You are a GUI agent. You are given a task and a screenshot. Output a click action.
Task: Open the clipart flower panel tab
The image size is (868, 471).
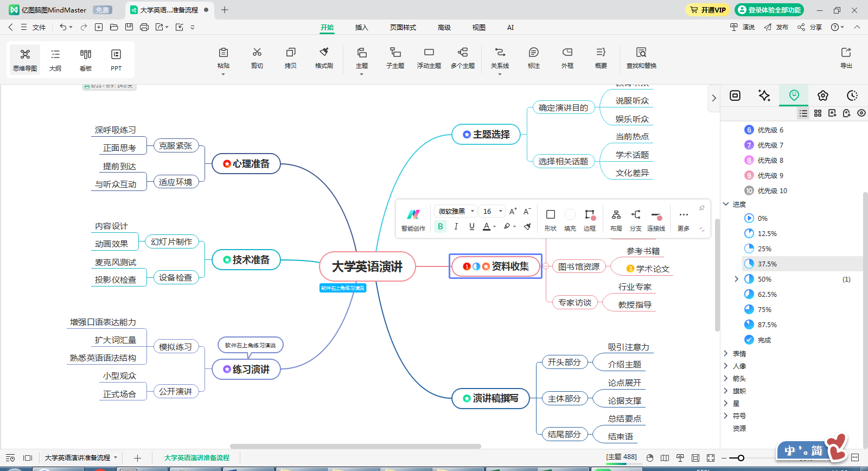823,96
